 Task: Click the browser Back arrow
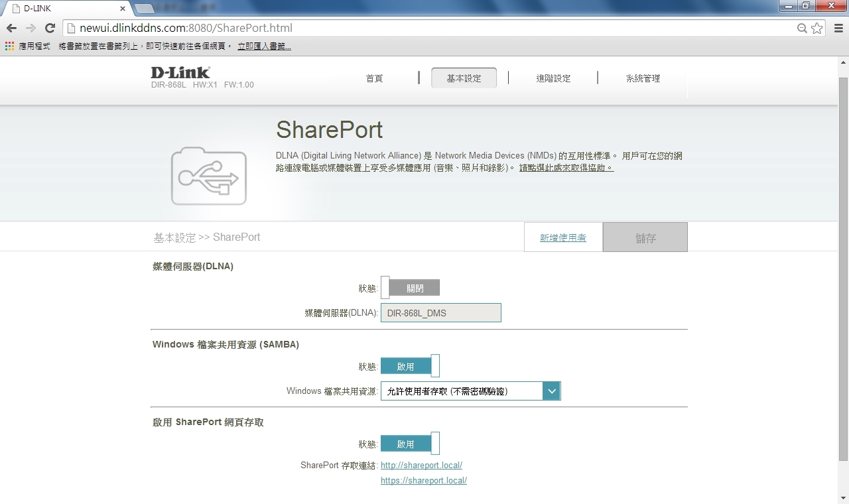(11, 28)
